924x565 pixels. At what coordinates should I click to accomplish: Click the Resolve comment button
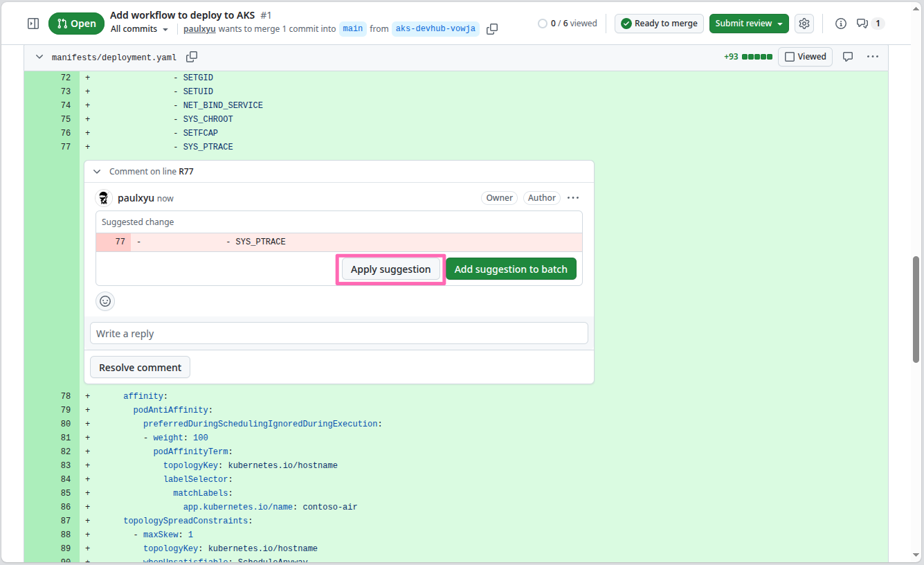pos(140,368)
